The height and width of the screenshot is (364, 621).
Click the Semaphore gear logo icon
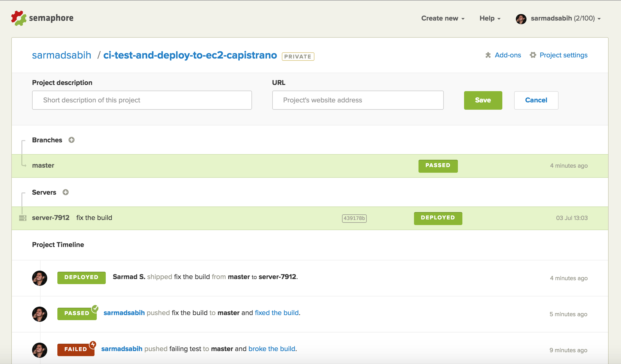coord(19,18)
